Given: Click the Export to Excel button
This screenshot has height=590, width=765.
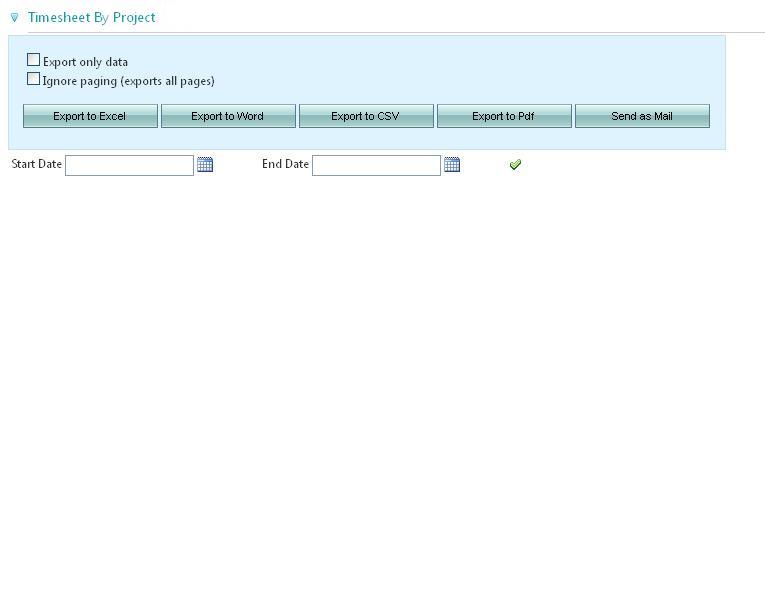Looking at the screenshot, I should pos(90,116).
